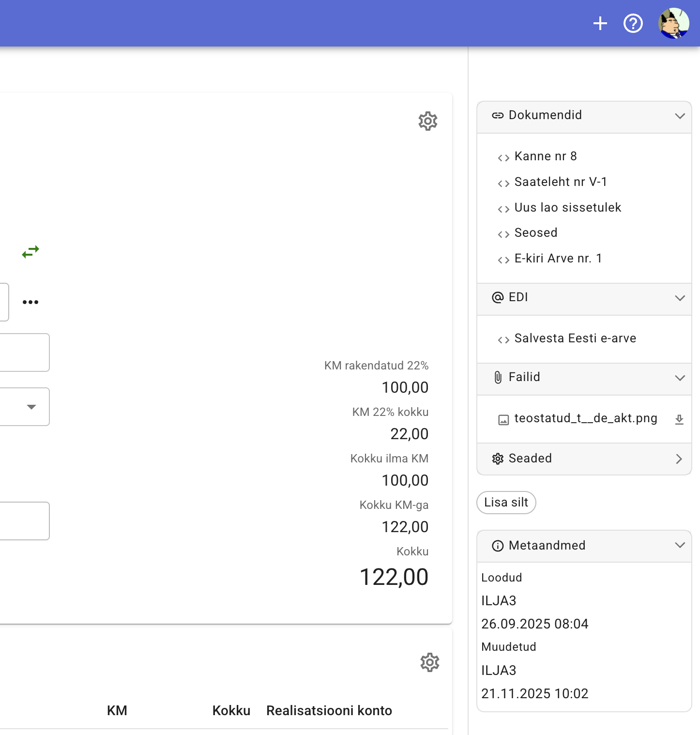Viewport: 700px width, 735px height.
Task: Collapse the Dokumendid section
Action: pyautogui.click(x=680, y=116)
